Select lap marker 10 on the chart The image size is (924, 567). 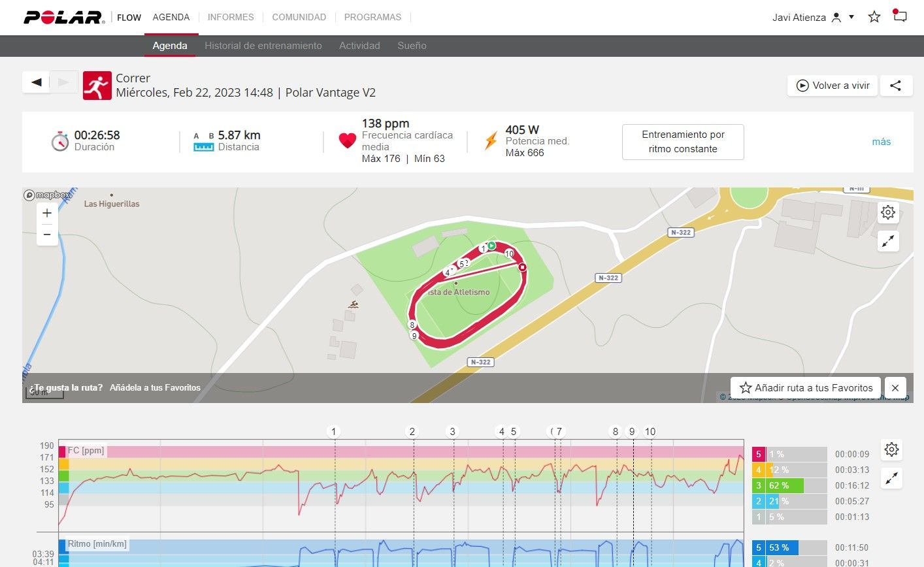(x=650, y=431)
